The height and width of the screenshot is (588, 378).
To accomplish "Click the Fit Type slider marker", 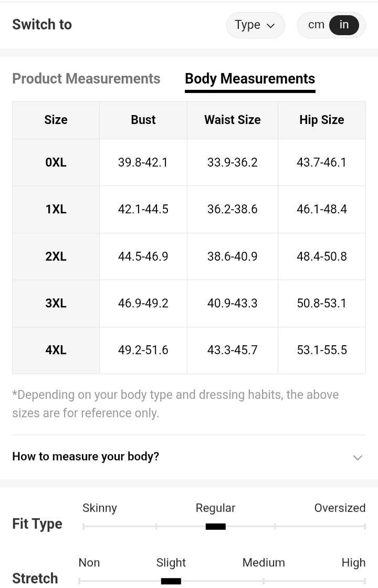I will (x=215, y=527).
